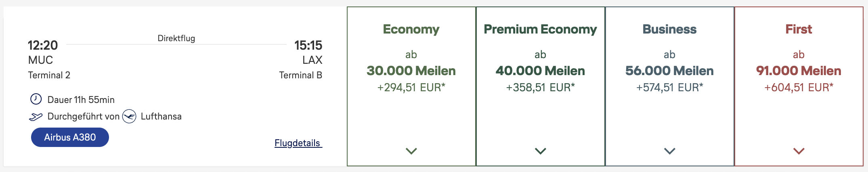Click the Direktflug label

(x=176, y=38)
